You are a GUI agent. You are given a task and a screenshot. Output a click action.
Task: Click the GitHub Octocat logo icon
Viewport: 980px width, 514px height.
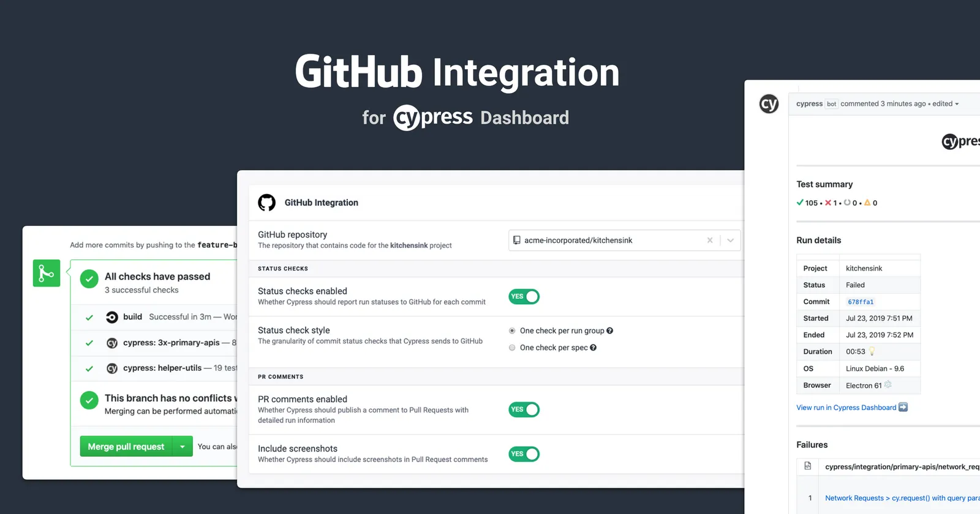click(x=266, y=203)
